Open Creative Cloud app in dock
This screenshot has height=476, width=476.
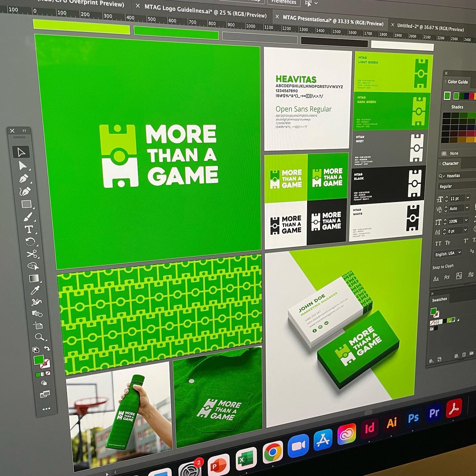point(346,434)
